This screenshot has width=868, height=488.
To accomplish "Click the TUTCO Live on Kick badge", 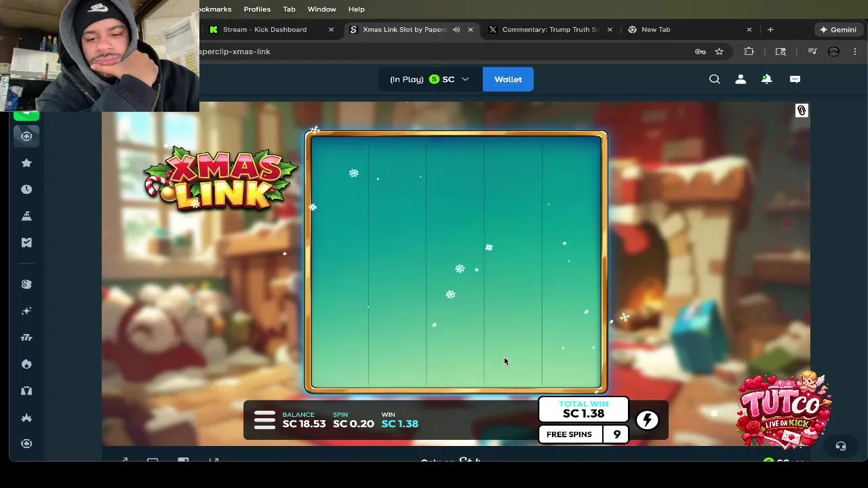I will [x=785, y=410].
